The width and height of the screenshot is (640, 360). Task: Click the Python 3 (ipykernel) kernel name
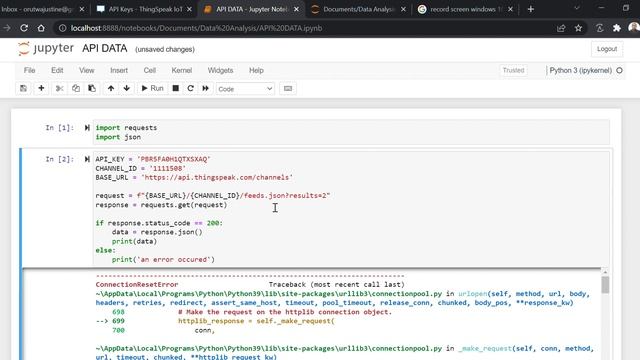tap(580, 70)
